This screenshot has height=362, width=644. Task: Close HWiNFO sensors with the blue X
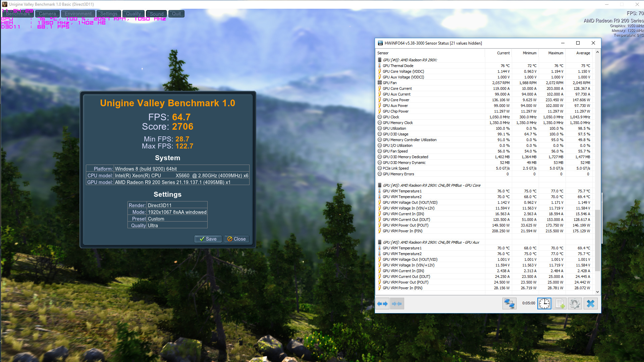tap(591, 304)
